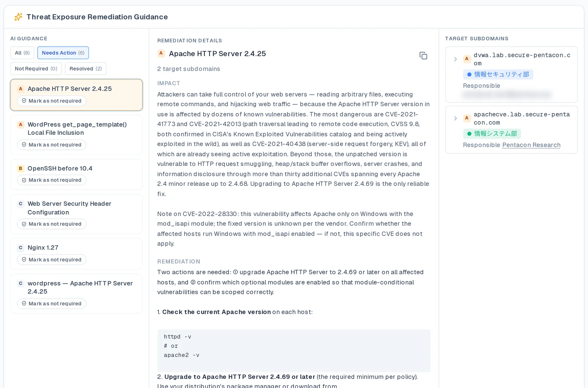Select wordpress — Apache HTTP Server 2.4.25 item
Viewport: 588px width, 388px height.
(x=76, y=294)
